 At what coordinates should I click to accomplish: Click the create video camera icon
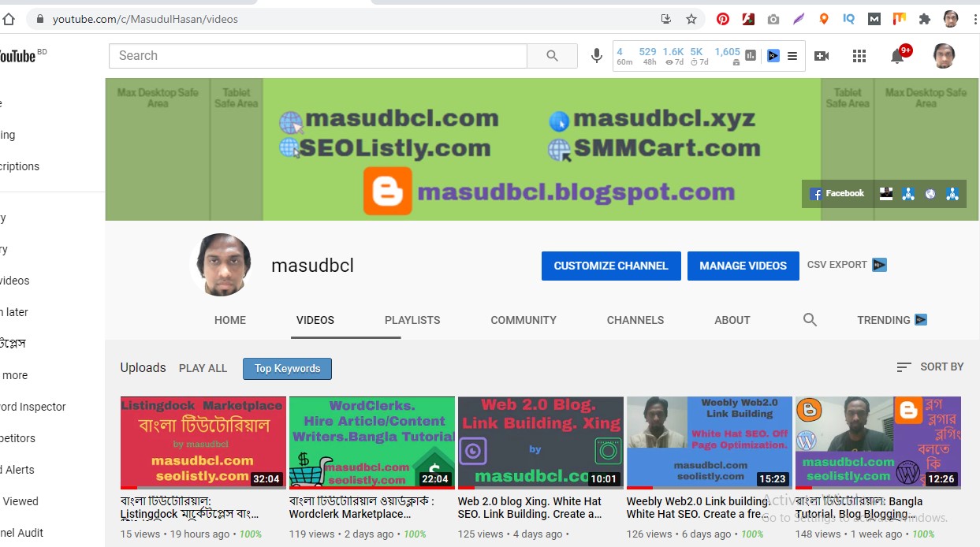(x=822, y=56)
